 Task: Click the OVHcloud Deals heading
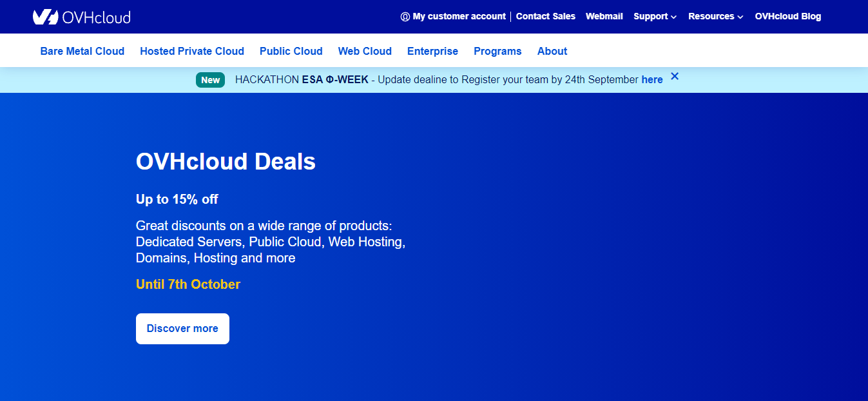tap(226, 161)
